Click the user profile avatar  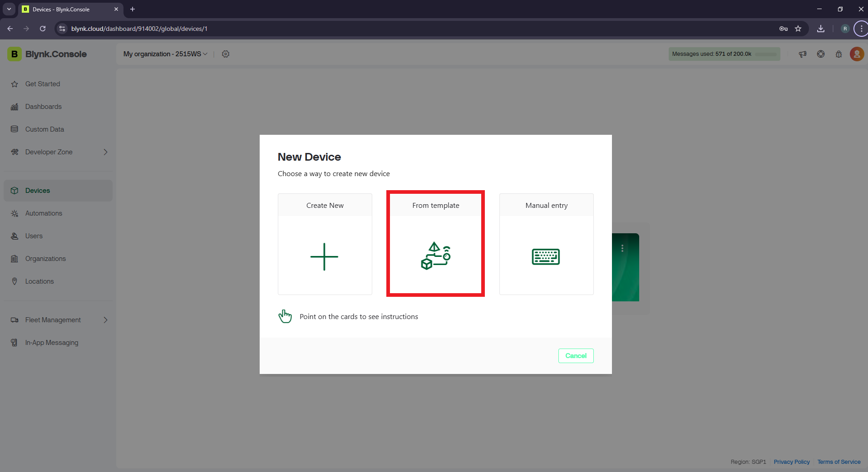click(x=857, y=54)
